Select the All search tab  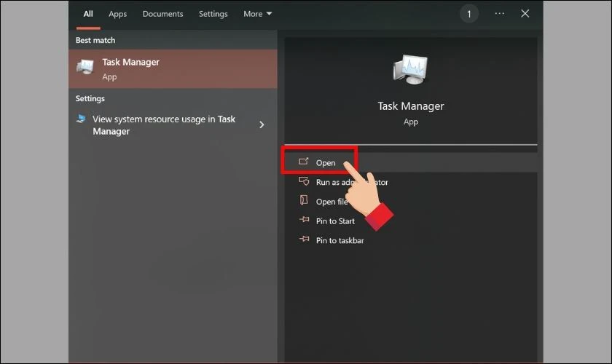coord(88,14)
